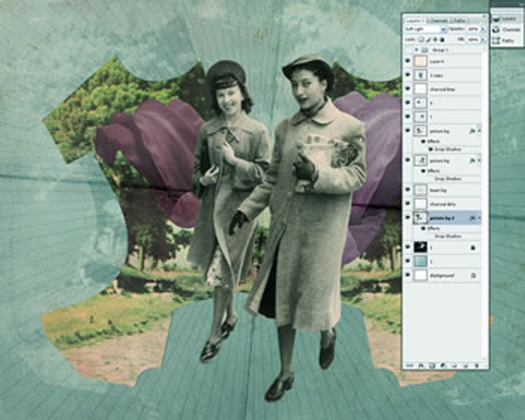The image size is (525, 420).
Task: Click the lock icon on Background layer
Action: tap(474, 276)
